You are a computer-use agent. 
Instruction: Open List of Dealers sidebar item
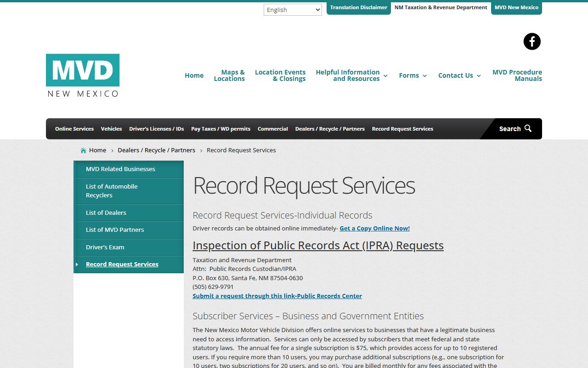(129, 213)
